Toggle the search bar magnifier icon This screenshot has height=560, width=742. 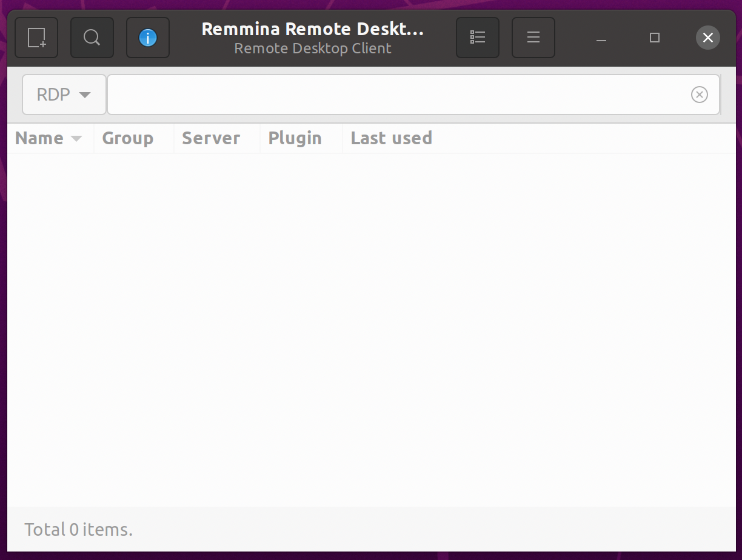tap(92, 38)
